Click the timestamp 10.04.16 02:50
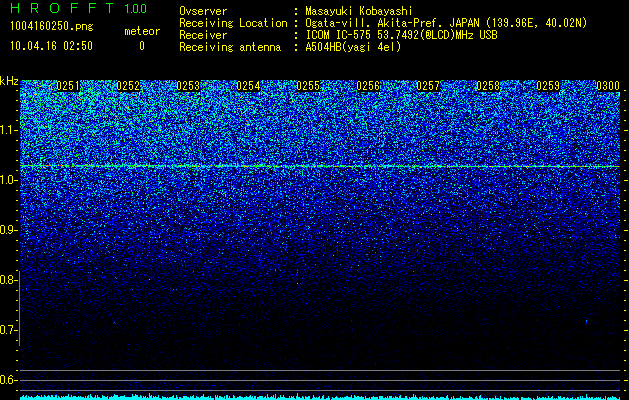This screenshot has width=629, height=400. pos(51,46)
